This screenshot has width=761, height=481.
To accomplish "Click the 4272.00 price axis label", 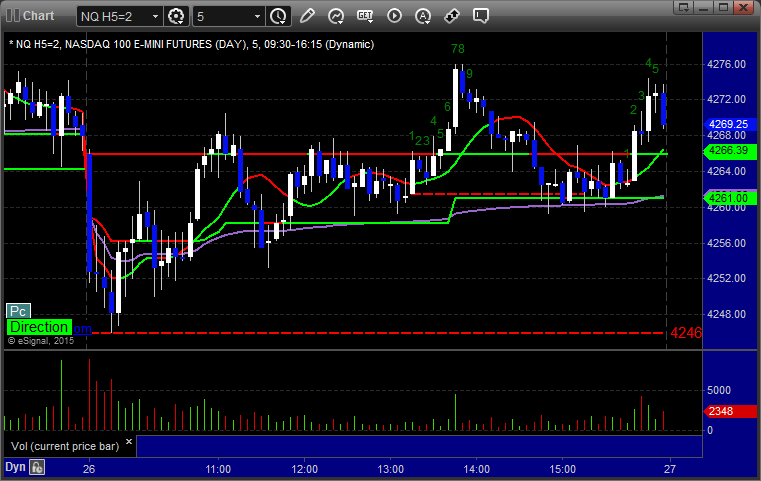I will (727, 100).
